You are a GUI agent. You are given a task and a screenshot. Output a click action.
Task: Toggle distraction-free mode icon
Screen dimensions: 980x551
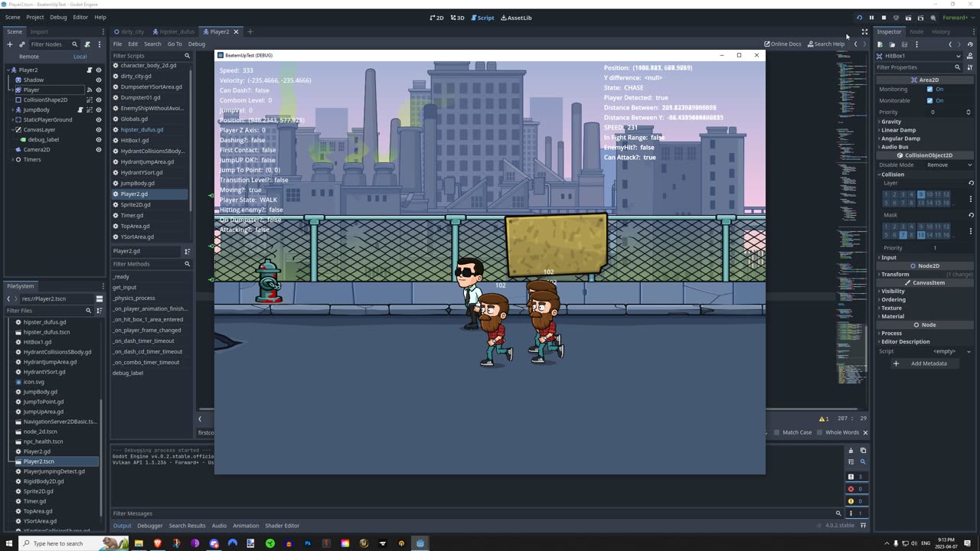point(864,32)
